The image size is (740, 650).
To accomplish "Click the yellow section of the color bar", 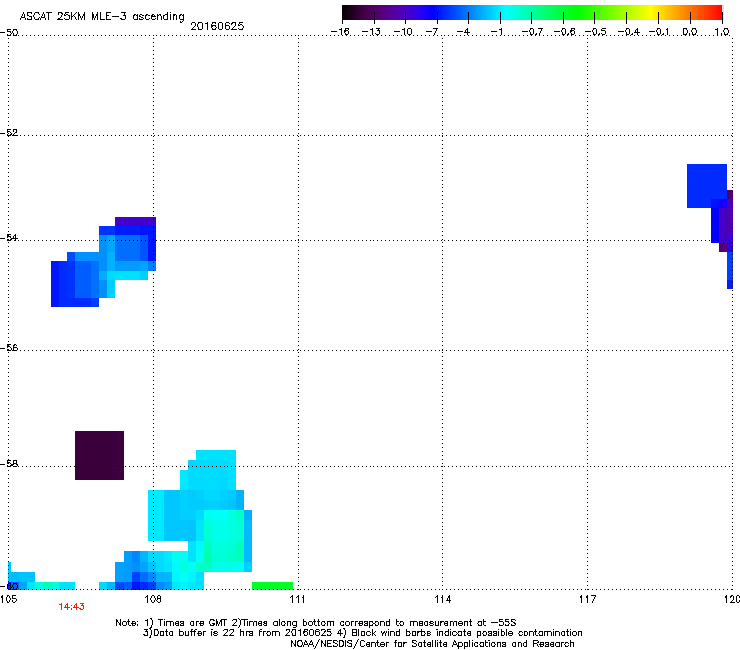I will pos(651,13).
